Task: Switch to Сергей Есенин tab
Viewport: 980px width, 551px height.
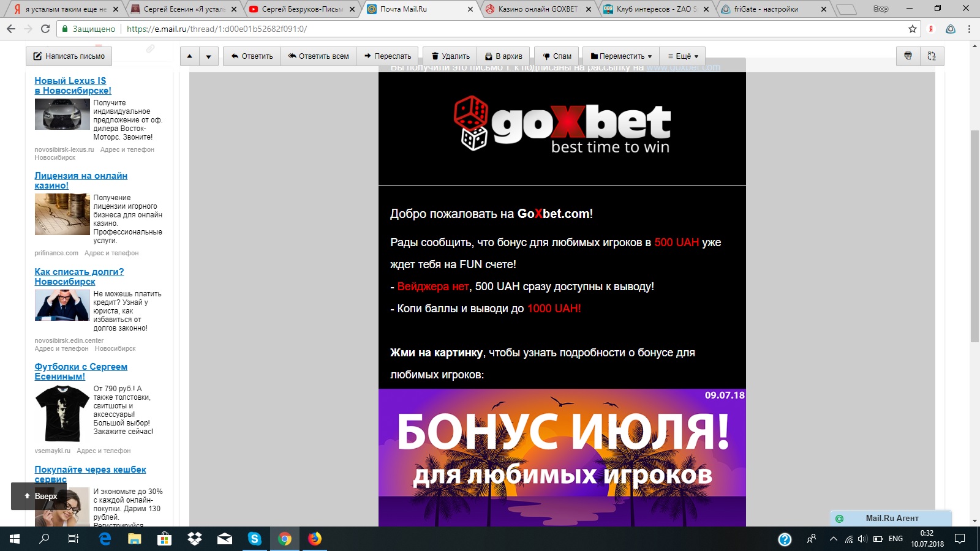Action: [x=184, y=9]
